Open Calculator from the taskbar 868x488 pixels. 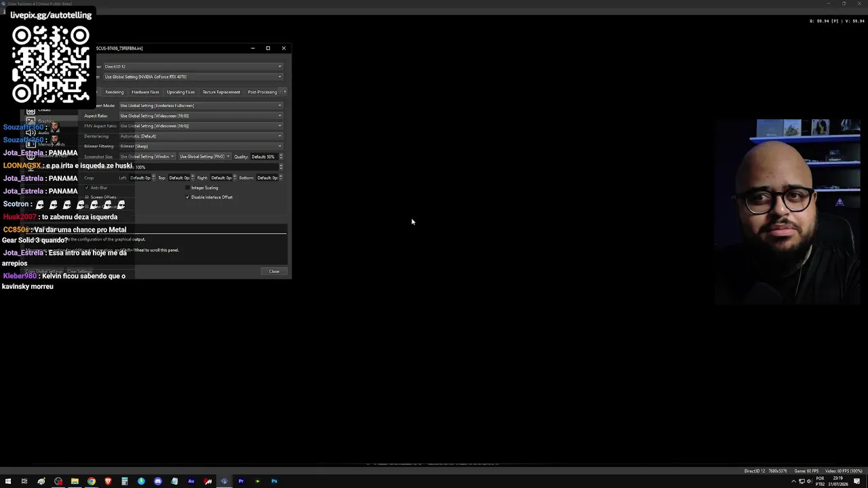pyautogui.click(x=125, y=481)
